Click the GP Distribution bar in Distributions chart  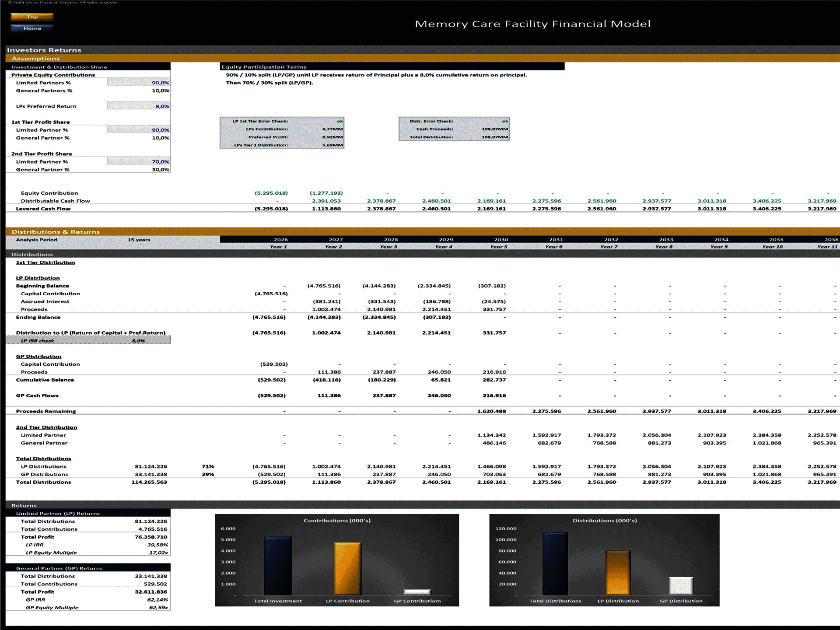coord(682,586)
